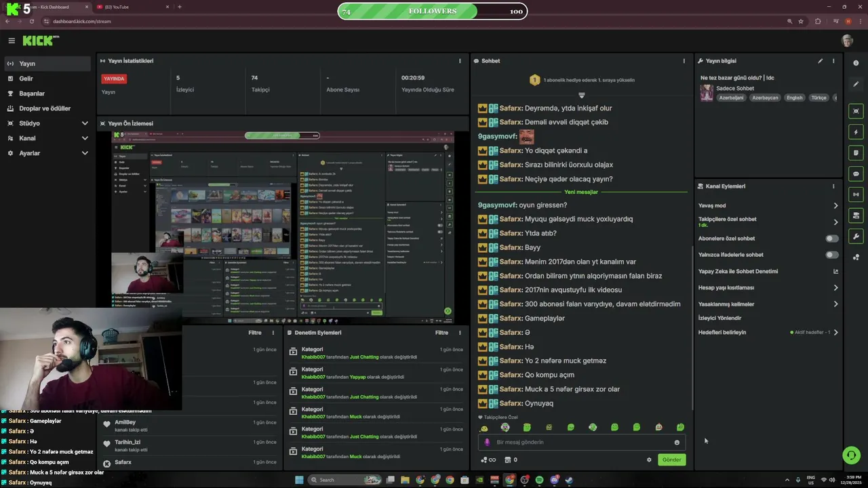Open chat settings gear icon
Viewport: 868px width, 488px height.
pos(649,460)
